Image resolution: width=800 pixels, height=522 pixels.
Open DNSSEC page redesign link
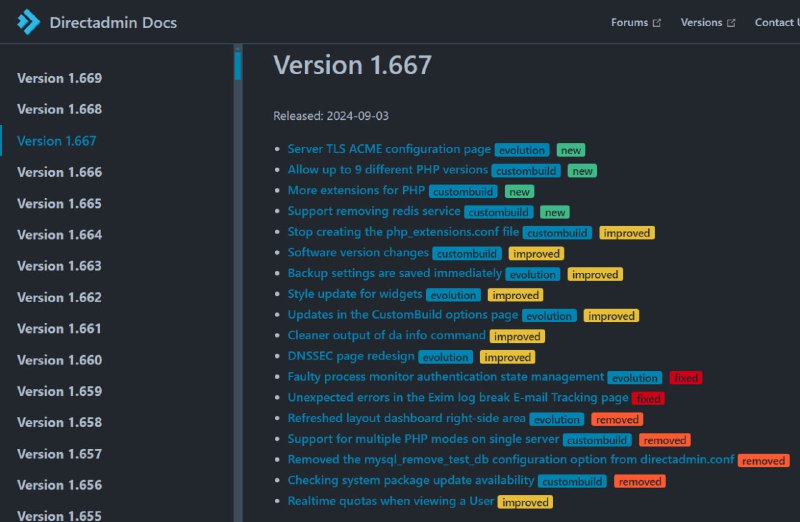351,356
